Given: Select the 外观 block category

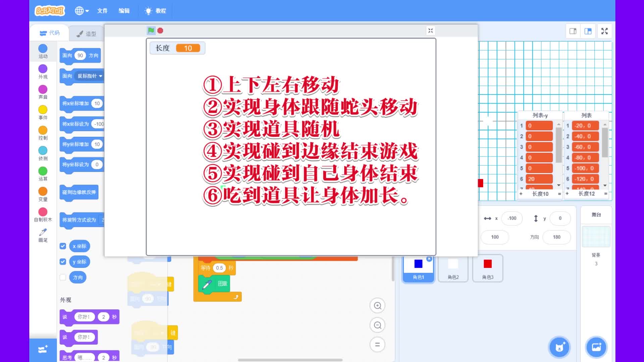Looking at the screenshot, I should [x=43, y=72].
